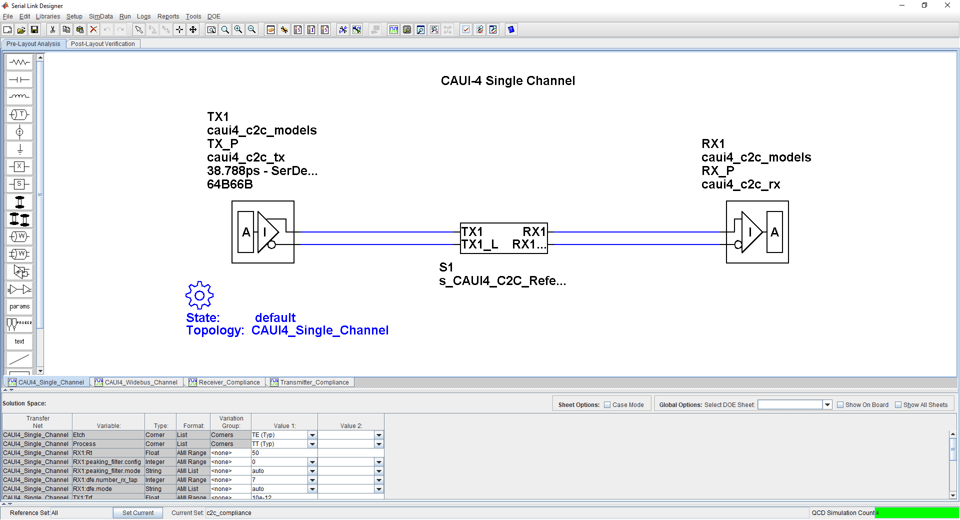Click the TX1 transmitter block
The height and width of the screenshot is (520, 960).
263,232
